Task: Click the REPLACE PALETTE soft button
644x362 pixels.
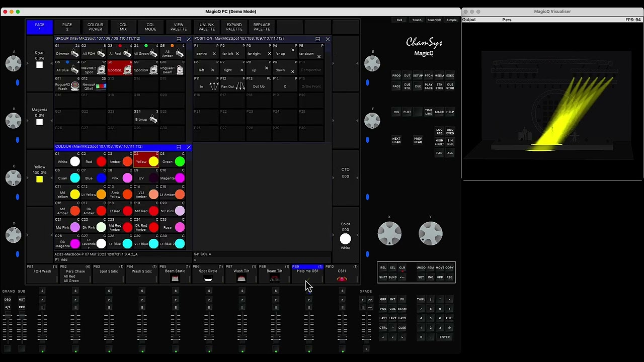Action: pos(262,27)
